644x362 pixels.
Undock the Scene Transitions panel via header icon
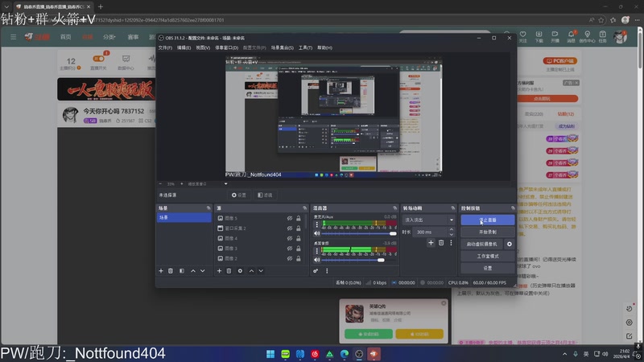coord(452,208)
